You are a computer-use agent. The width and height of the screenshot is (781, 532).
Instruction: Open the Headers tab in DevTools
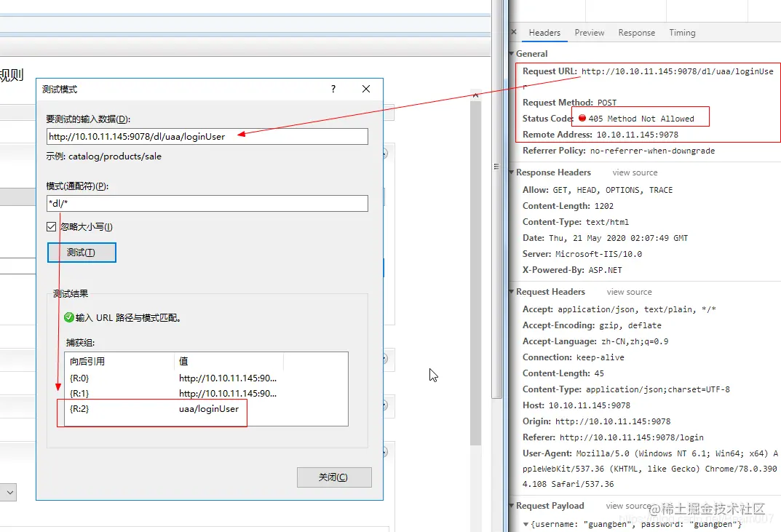[x=544, y=32]
